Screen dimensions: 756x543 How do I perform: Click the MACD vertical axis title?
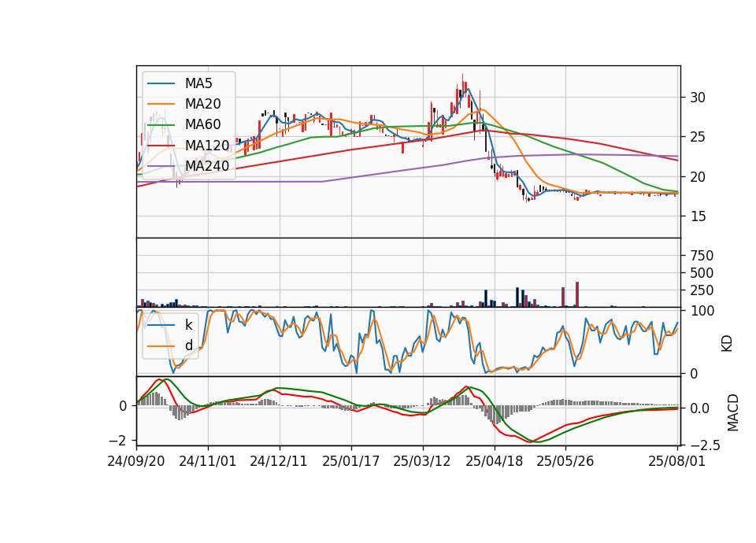point(733,412)
